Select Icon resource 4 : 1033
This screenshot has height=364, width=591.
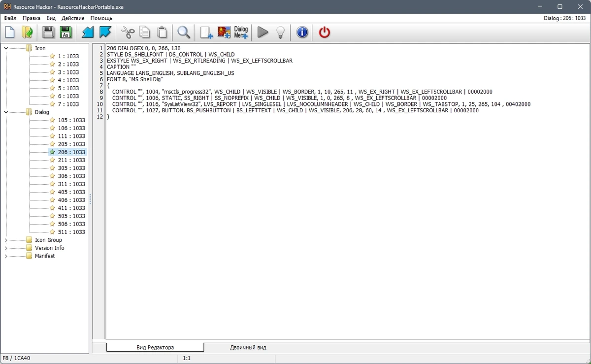pyautogui.click(x=68, y=80)
